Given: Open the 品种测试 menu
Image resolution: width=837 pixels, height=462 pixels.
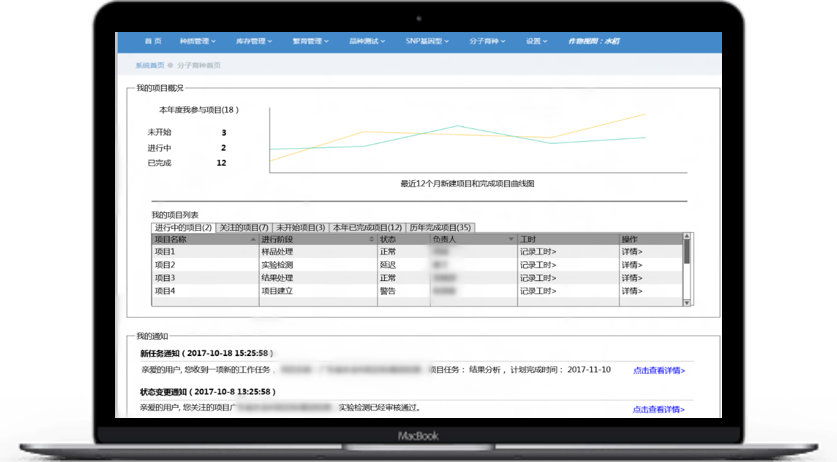Looking at the screenshot, I should coord(370,41).
